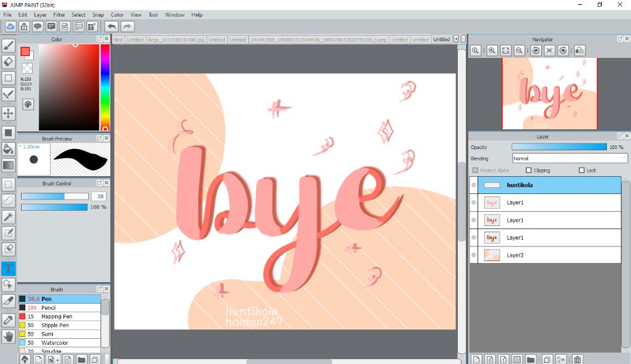Switch to the long-named .png document tab
The height and width of the screenshot is (364, 631).
[319, 39]
